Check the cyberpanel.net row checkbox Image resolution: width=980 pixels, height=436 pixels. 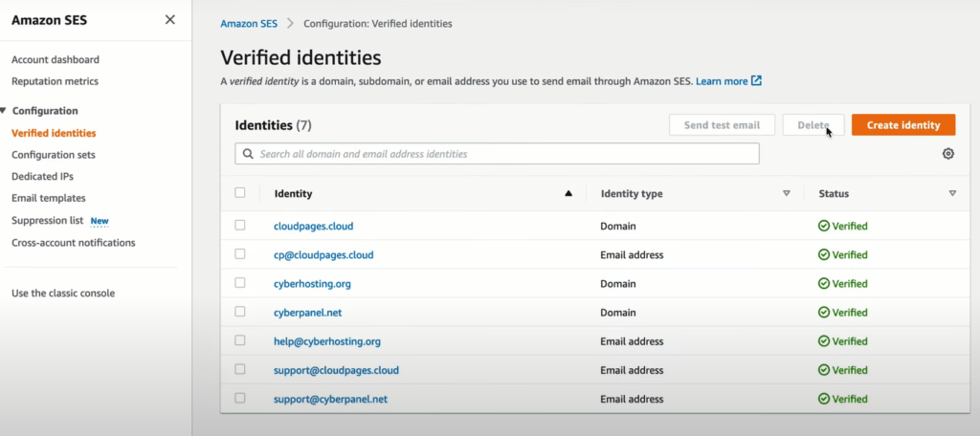(240, 312)
